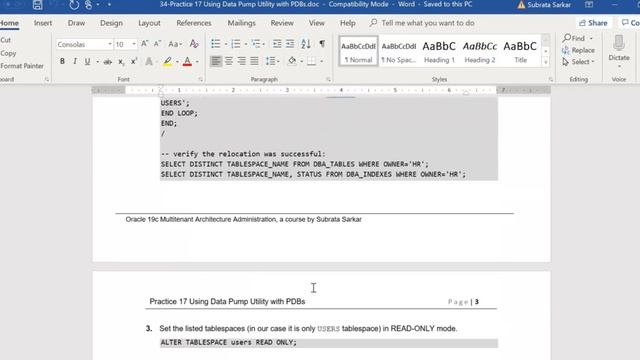Increase paragraph indent
The height and width of the screenshot is (360, 640).
[290, 44]
